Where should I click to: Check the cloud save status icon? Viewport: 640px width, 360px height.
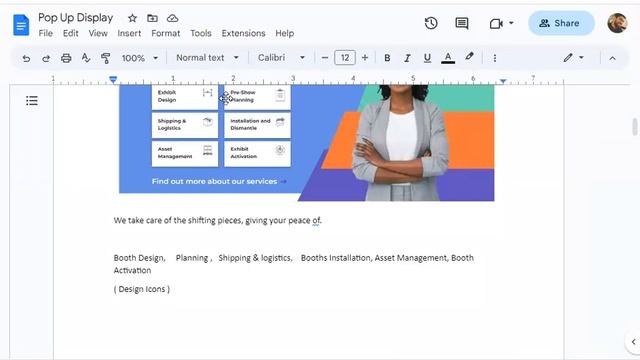point(173,18)
